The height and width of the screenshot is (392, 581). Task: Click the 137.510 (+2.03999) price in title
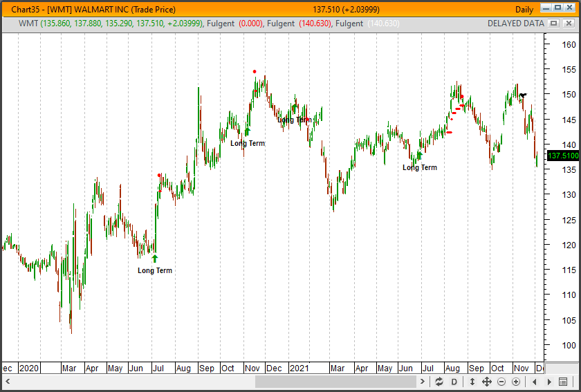[346, 10]
